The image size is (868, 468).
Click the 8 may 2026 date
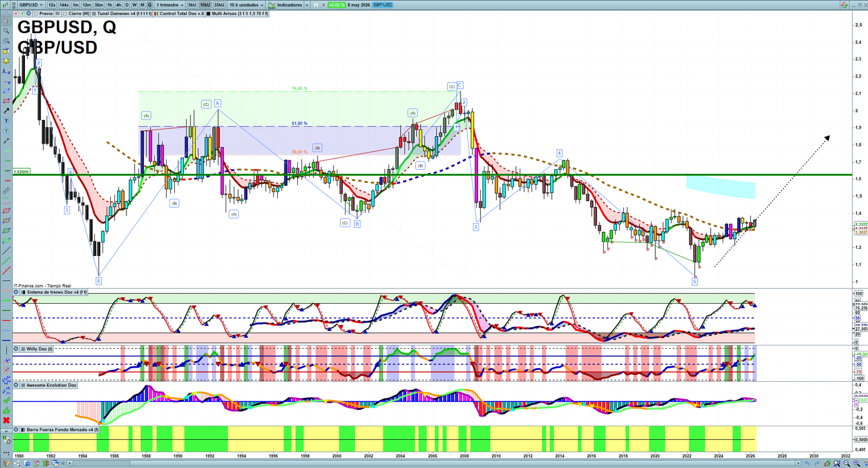coord(359,5)
